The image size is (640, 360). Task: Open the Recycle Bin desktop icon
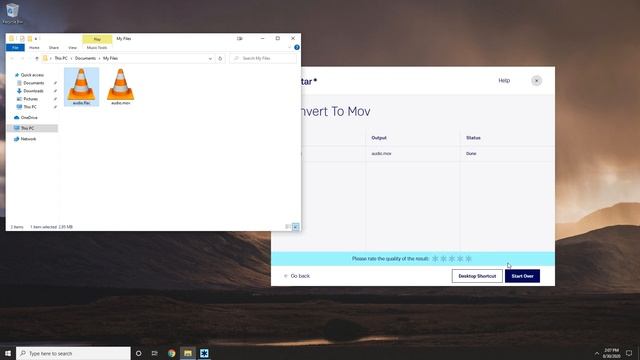13,13
